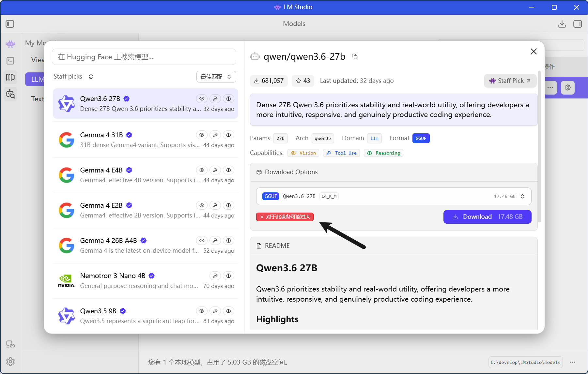
Task: Click the reasoning icon on Qwen3.6 27B
Action: 229,98
